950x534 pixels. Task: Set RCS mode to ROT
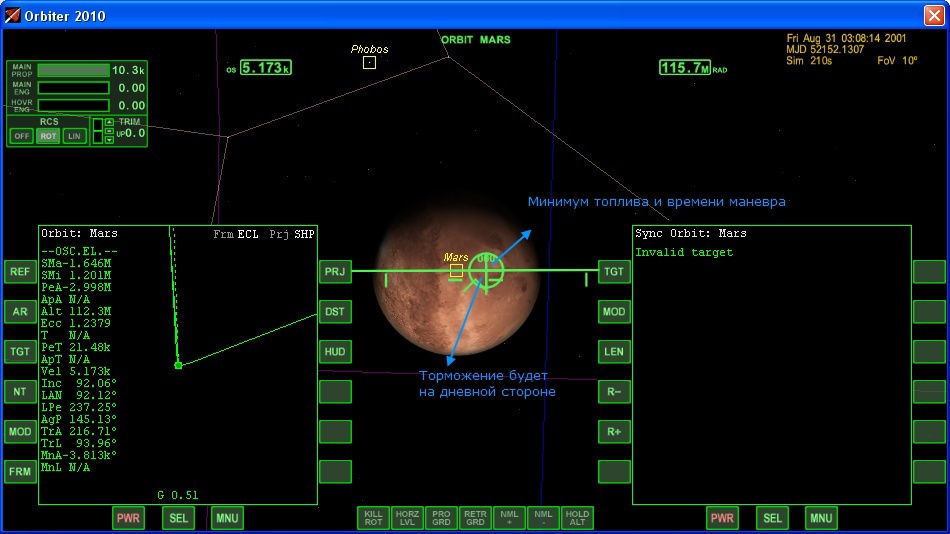[x=48, y=136]
